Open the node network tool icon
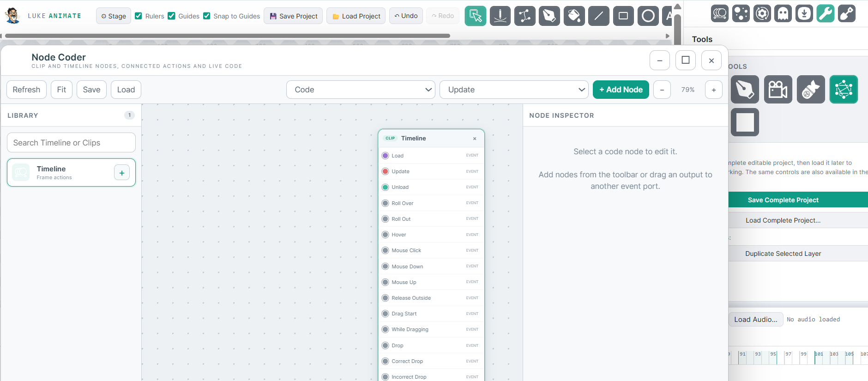 (844, 89)
